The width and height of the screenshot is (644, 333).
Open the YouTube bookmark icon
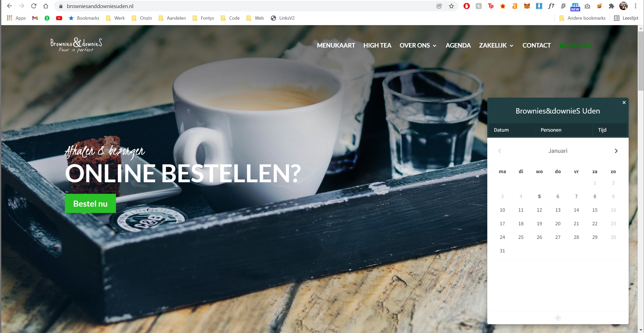(x=59, y=18)
